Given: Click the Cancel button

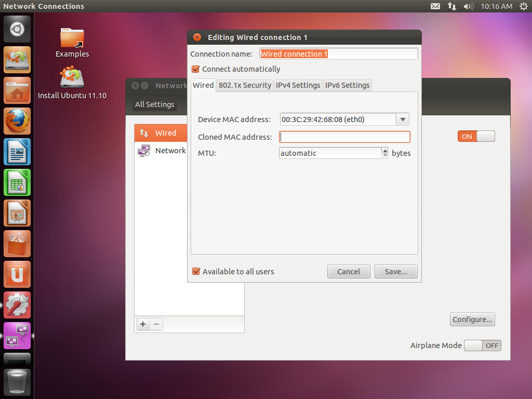Looking at the screenshot, I should click(x=349, y=271).
